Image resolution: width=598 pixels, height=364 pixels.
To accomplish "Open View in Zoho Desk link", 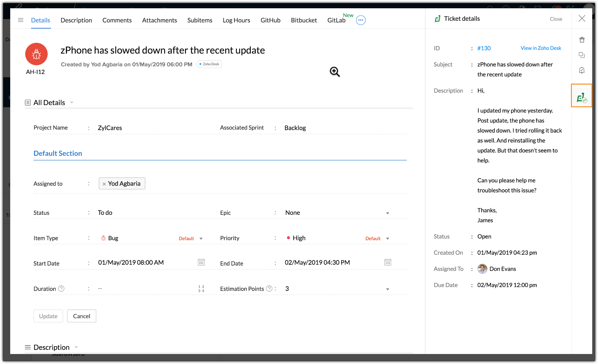I will coord(541,48).
